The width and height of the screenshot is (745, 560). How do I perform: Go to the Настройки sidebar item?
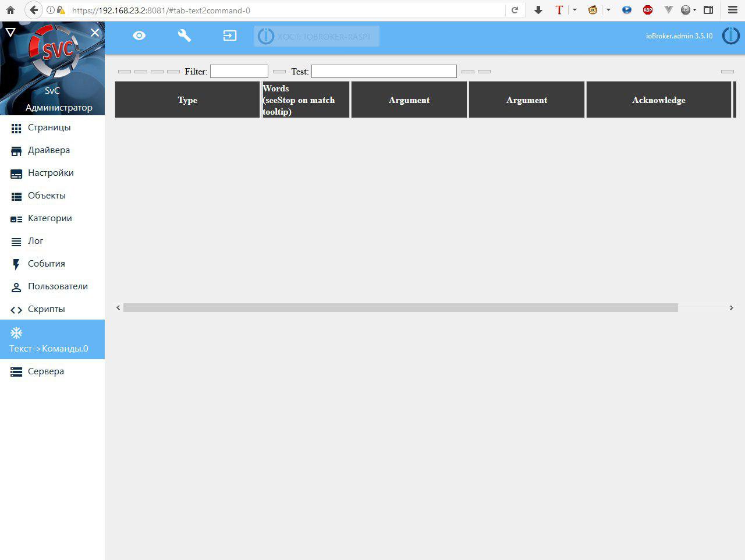click(52, 173)
